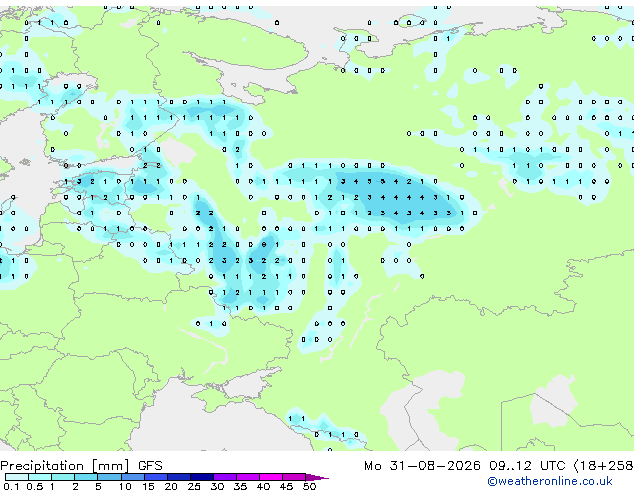Click the 45–50 mm legend swatch
This screenshot has width=634, height=490.
pos(294,477)
